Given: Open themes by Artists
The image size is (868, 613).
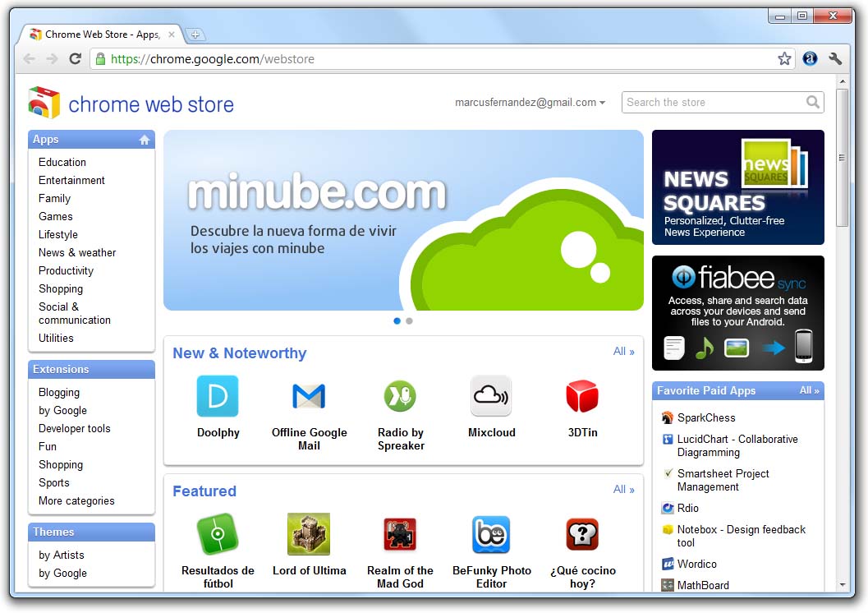Looking at the screenshot, I should pos(61,555).
